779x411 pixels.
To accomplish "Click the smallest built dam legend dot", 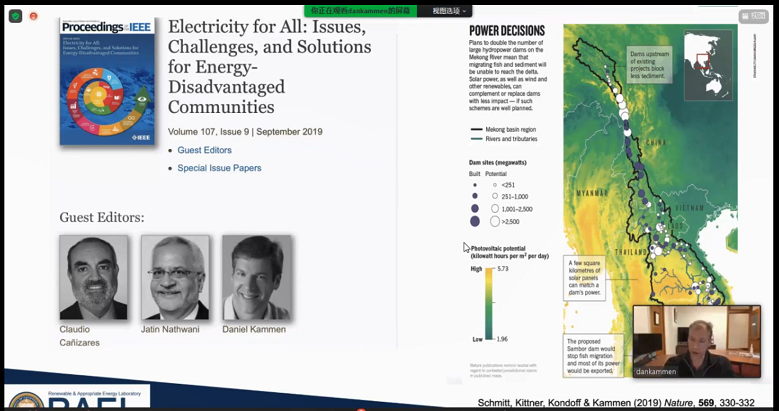I will click(475, 185).
